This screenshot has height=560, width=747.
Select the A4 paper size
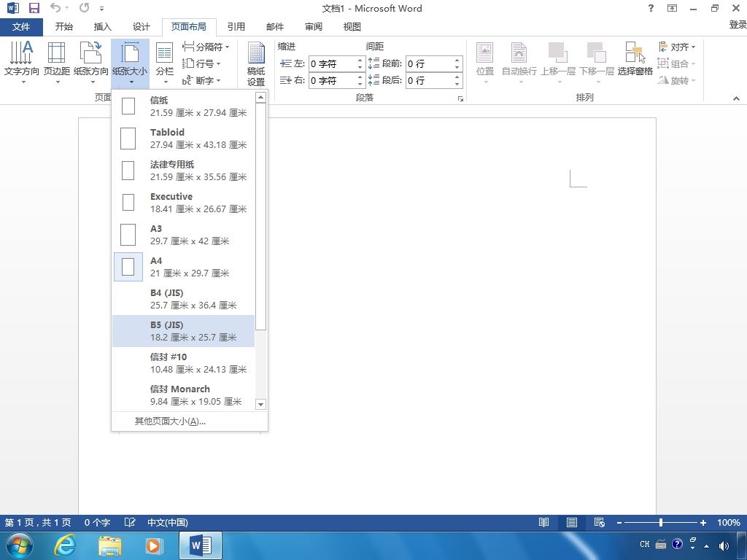(183, 267)
